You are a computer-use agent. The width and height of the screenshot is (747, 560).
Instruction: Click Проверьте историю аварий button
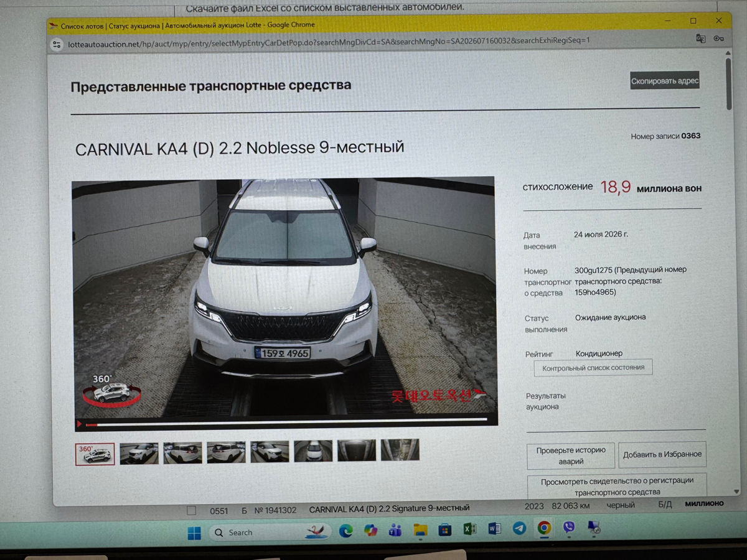pyautogui.click(x=571, y=455)
